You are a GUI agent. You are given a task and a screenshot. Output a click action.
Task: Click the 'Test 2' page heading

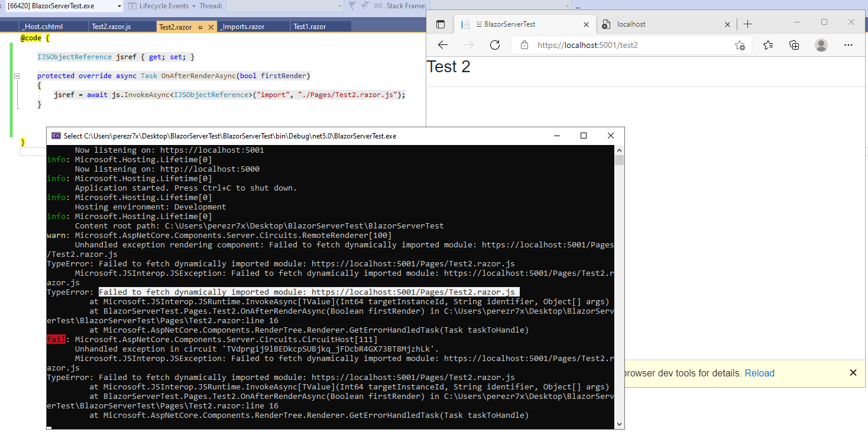448,67
